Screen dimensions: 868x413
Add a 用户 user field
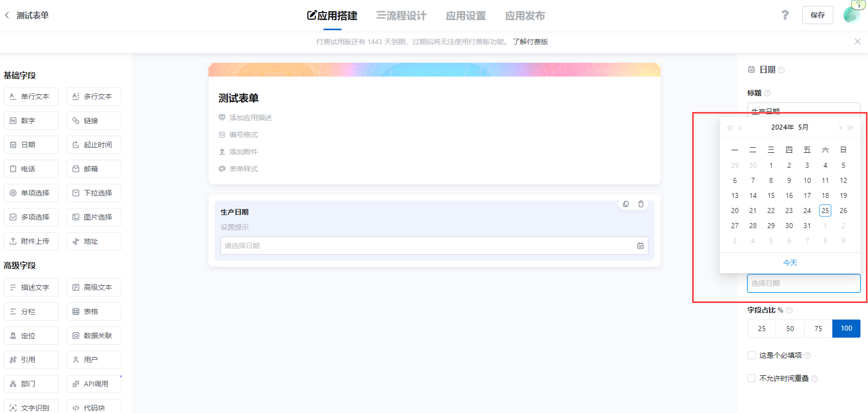(94, 360)
